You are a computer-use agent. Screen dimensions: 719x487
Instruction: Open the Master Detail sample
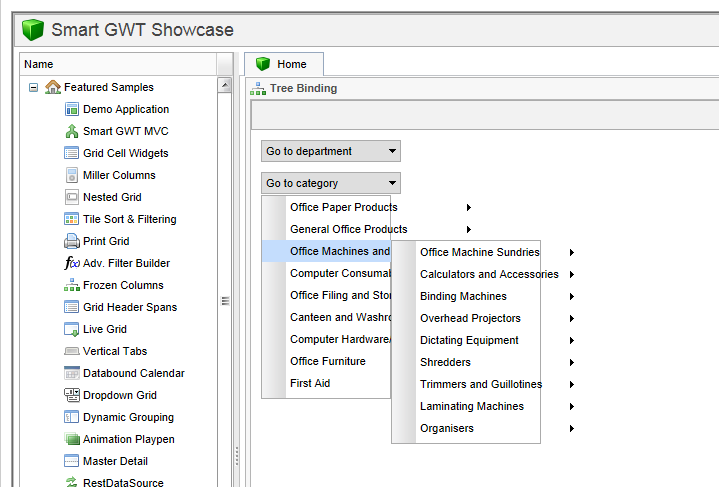(115, 461)
